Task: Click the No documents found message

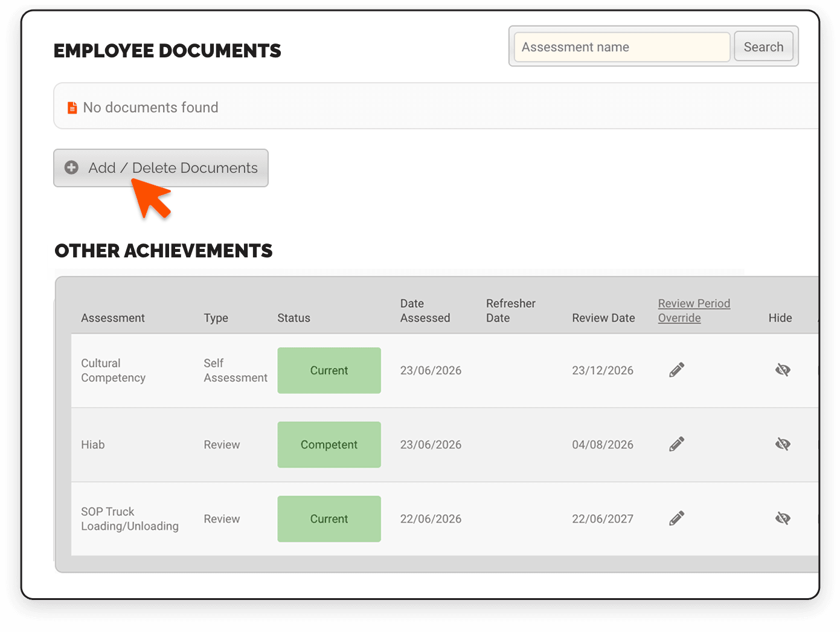Action: click(x=150, y=108)
